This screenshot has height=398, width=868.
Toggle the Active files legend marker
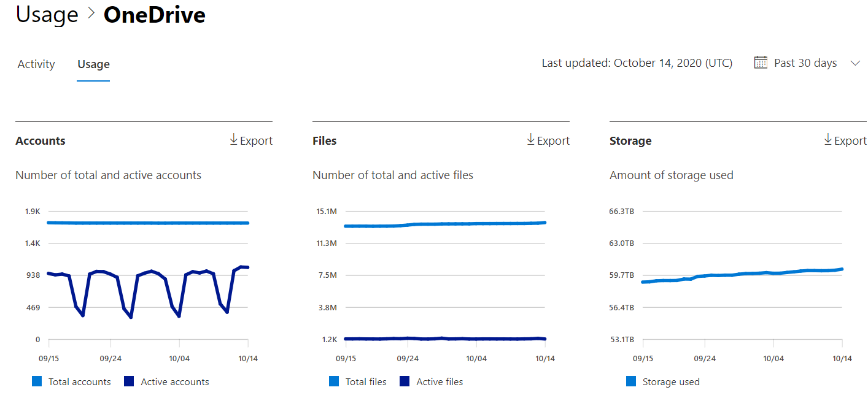coord(405,381)
